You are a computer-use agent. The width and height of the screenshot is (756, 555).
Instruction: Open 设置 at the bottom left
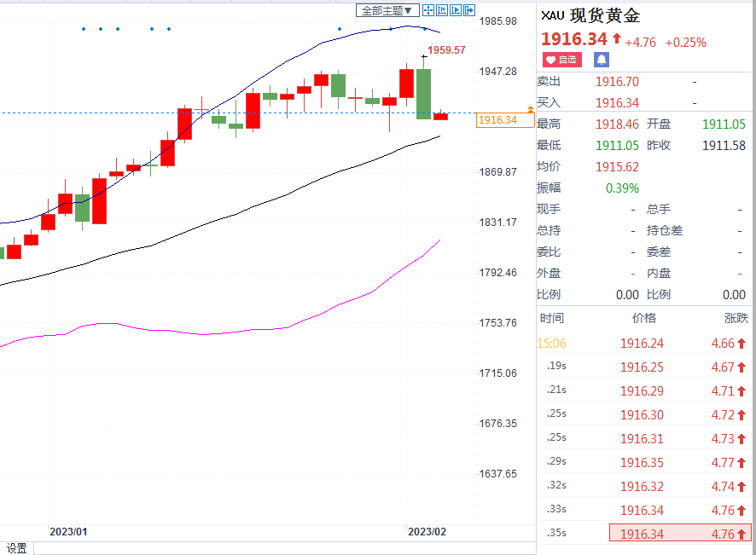click(x=16, y=548)
